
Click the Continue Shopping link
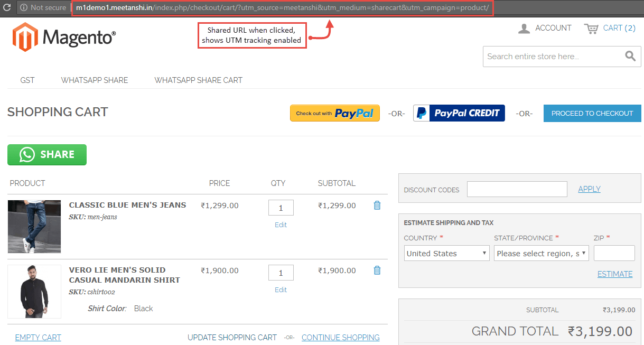(340, 337)
